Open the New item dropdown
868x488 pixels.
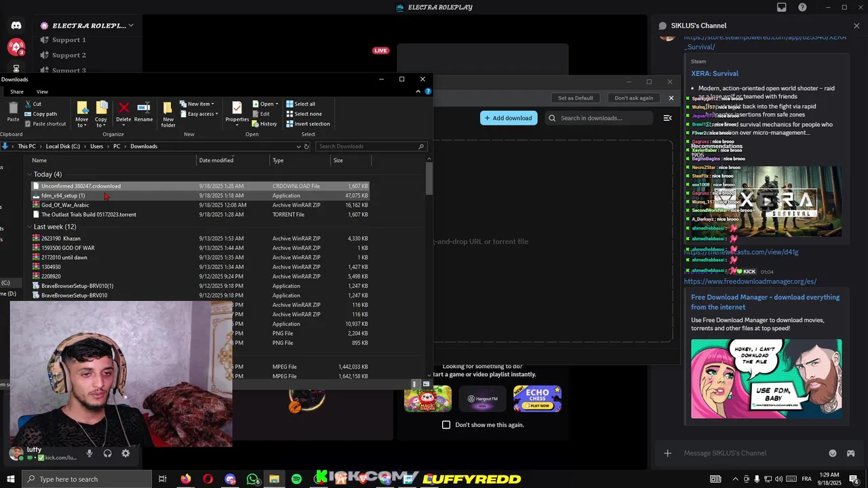(197, 104)
